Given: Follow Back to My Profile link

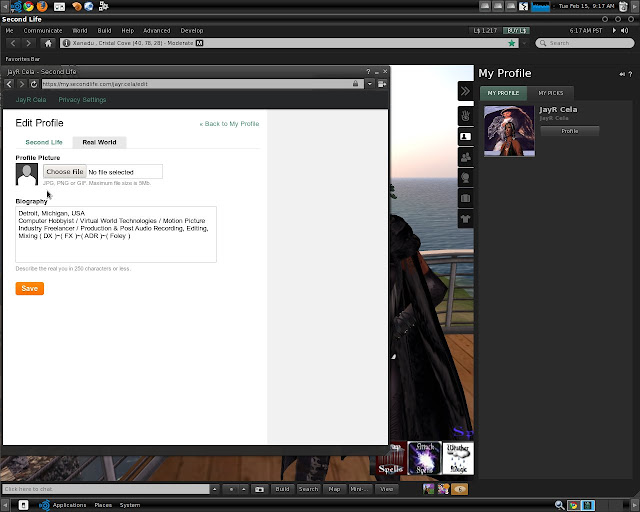Looking at the screenshot, I should click(229, 124).
